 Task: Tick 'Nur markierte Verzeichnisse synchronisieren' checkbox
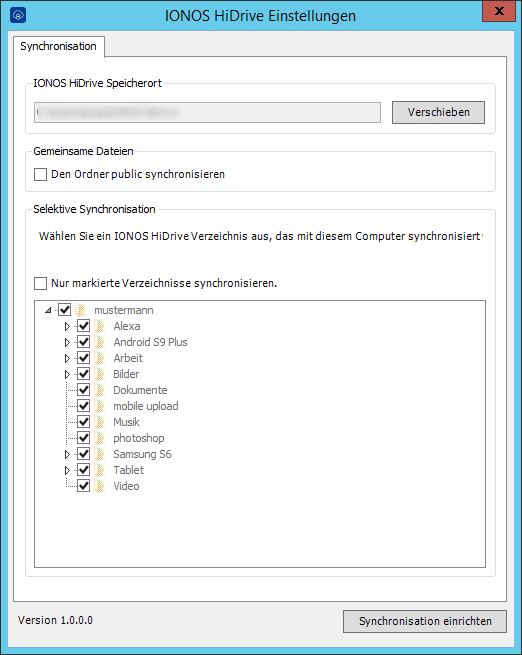point(41,283)
